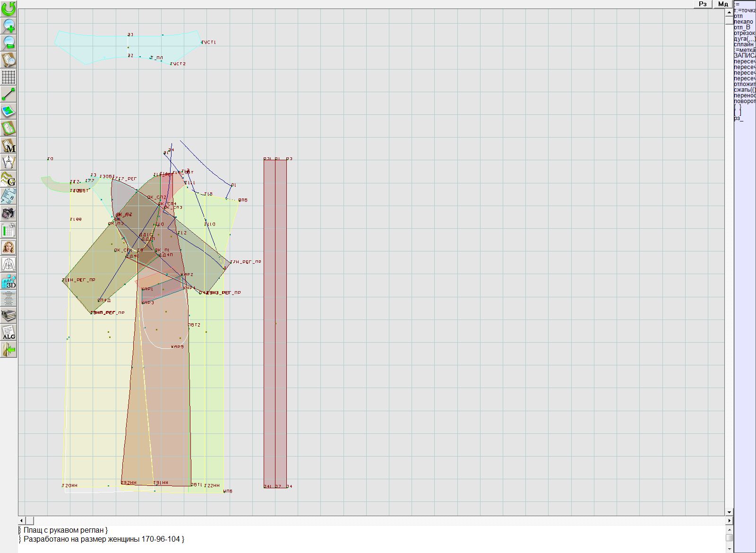Click the text line 'Плащ с рукавом реглан'

65,530
